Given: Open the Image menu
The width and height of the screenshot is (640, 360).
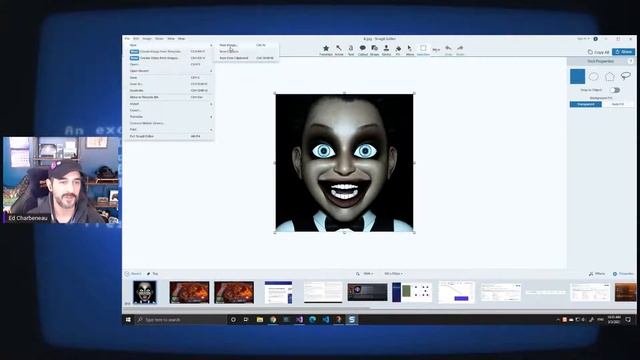Looking at the screenshot, I should pos(147,39).
